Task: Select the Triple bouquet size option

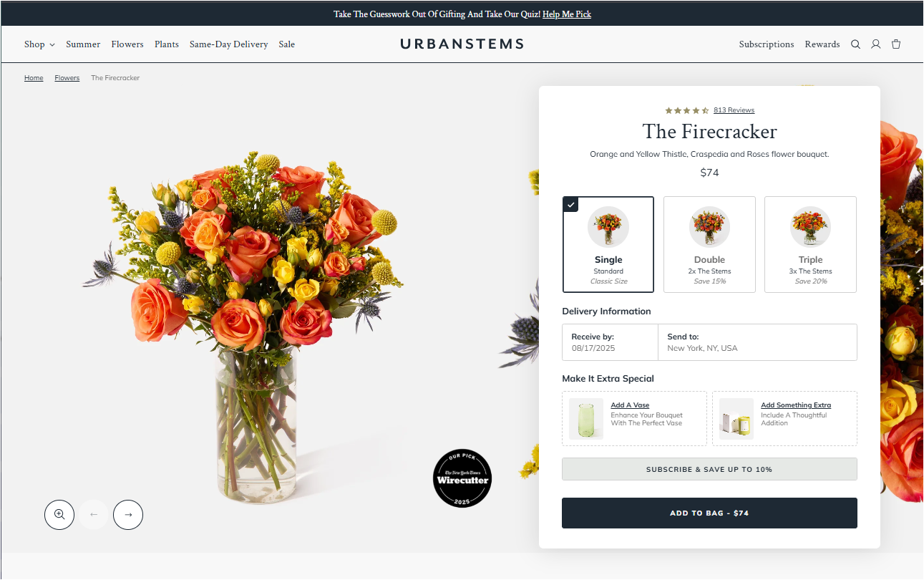Action: (810, 244)
